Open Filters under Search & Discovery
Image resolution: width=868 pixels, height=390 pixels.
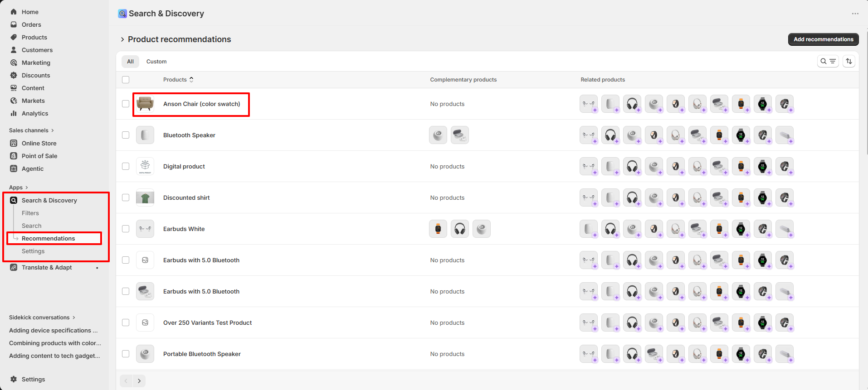pos(30,213)
